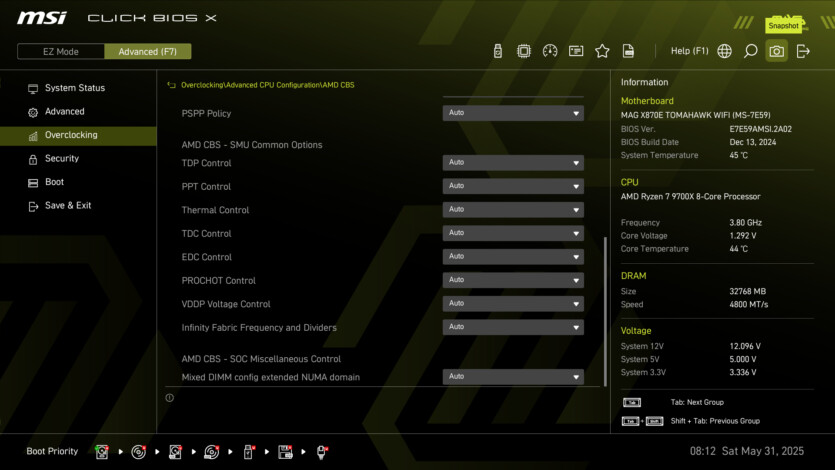This screenshot has height=470, width=835.
Task: Click the info circle icon below settings list
Action: (169, 398)
